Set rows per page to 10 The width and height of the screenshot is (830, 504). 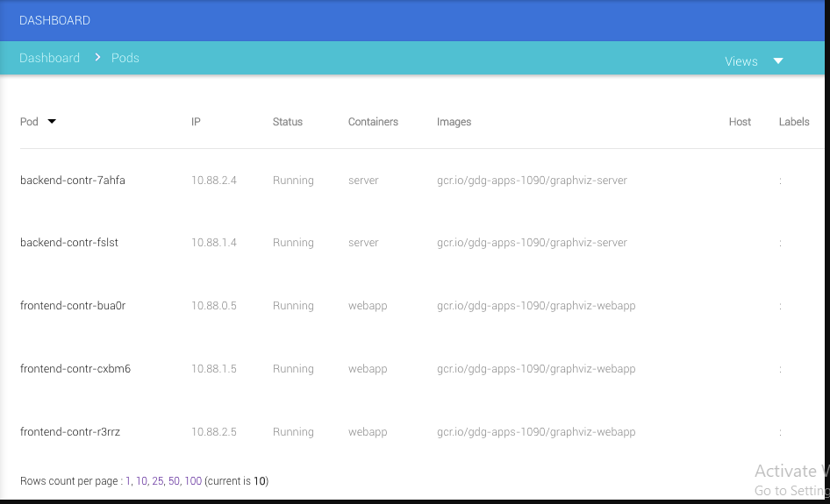point(141,480)
